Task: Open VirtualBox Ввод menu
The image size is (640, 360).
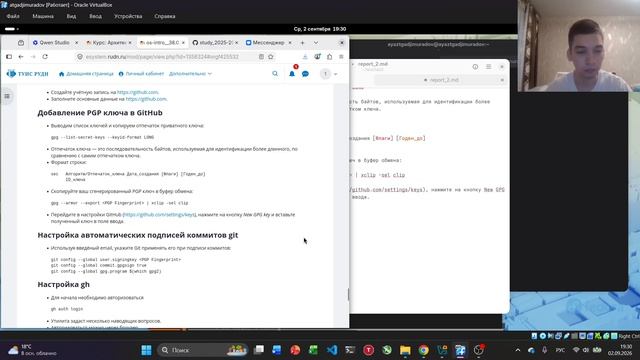Action: 96,16
